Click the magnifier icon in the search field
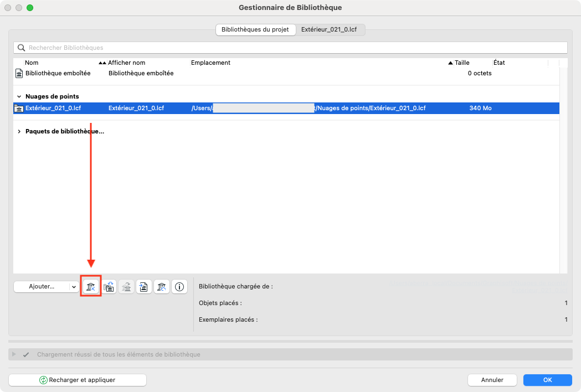581x392 pixels. 22,48
